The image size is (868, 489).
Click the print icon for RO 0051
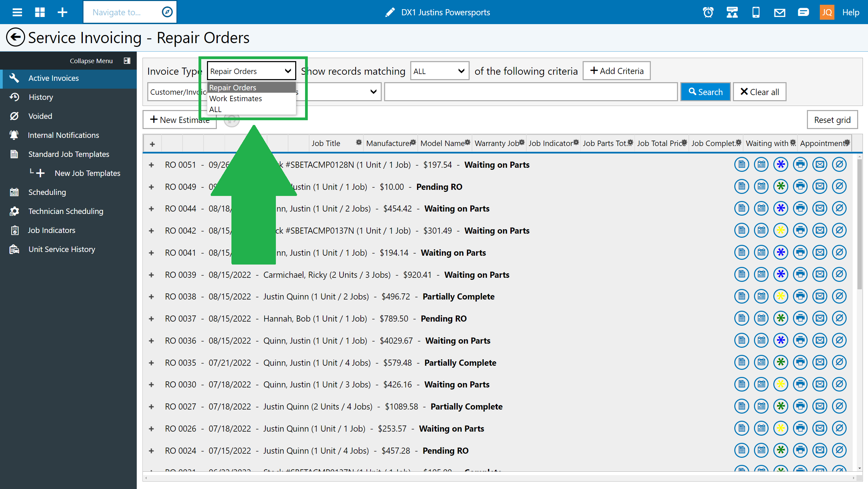pos(800,165)
